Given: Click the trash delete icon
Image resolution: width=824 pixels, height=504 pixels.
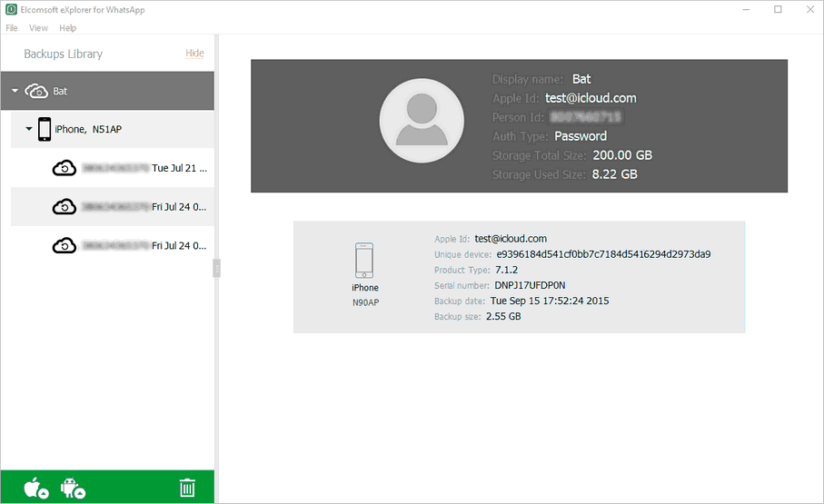Looking at the screenshot, I should [x=187, y=488].
